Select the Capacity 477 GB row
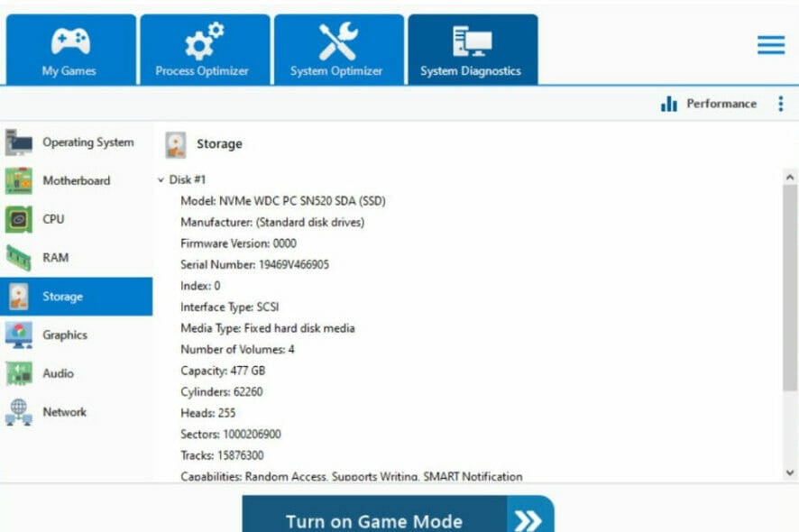Viewport: 799px width, 532px height. pos(223,371)
